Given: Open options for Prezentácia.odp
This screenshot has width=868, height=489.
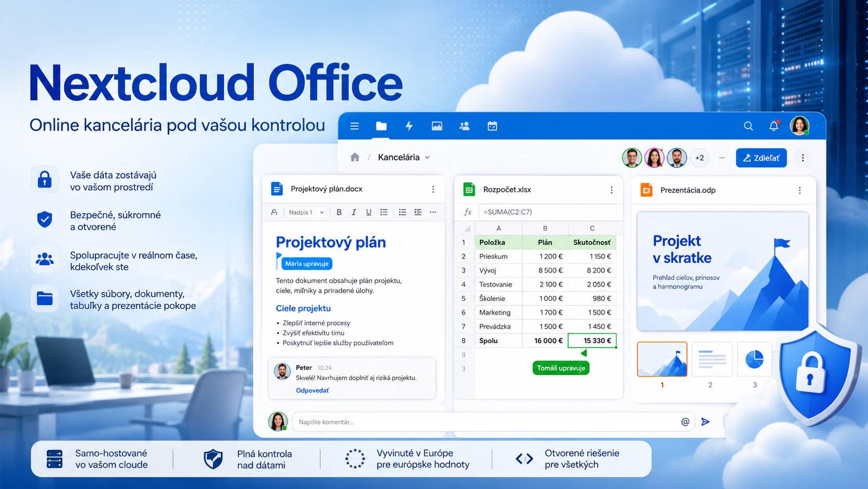Looking at the screenshot, I should tap(799, 191).
